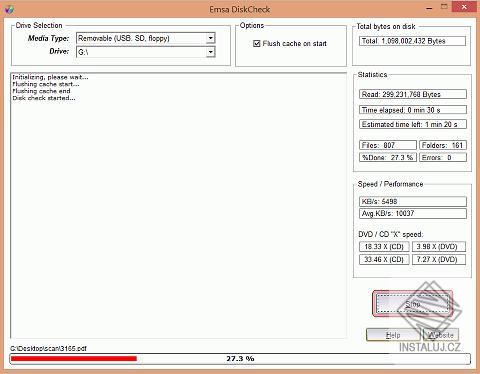Click the Folders: 161 field
Viewport: 480px width, 374px height.
click(443, 145)
